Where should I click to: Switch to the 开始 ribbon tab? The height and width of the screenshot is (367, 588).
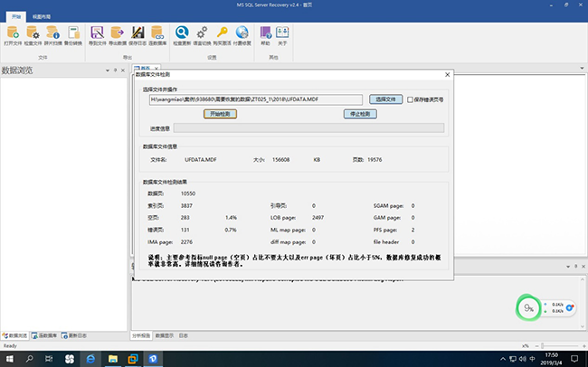click(16, 16)
